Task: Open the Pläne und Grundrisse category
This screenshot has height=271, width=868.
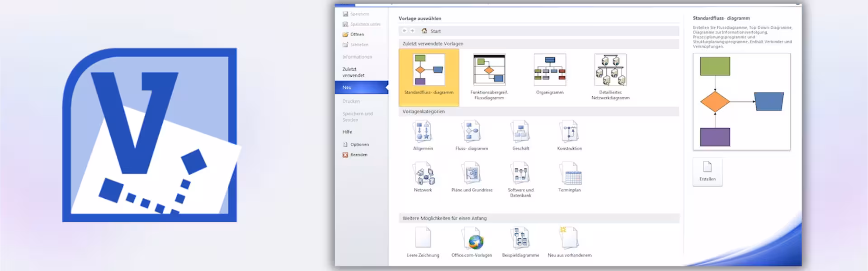Action: tap(472, 178)
